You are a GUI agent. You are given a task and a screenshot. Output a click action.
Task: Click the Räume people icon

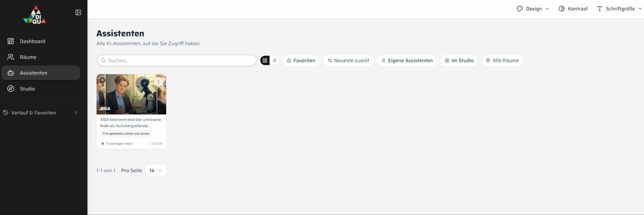tap(11, 57)
